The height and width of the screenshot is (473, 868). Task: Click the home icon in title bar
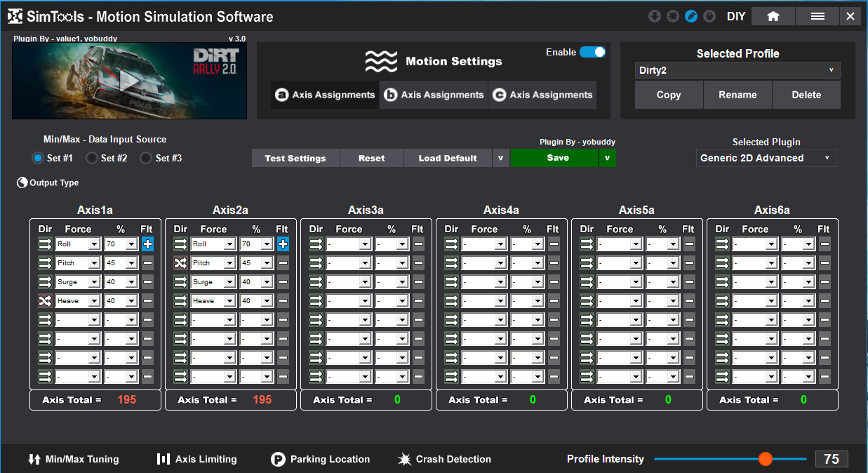773,16
